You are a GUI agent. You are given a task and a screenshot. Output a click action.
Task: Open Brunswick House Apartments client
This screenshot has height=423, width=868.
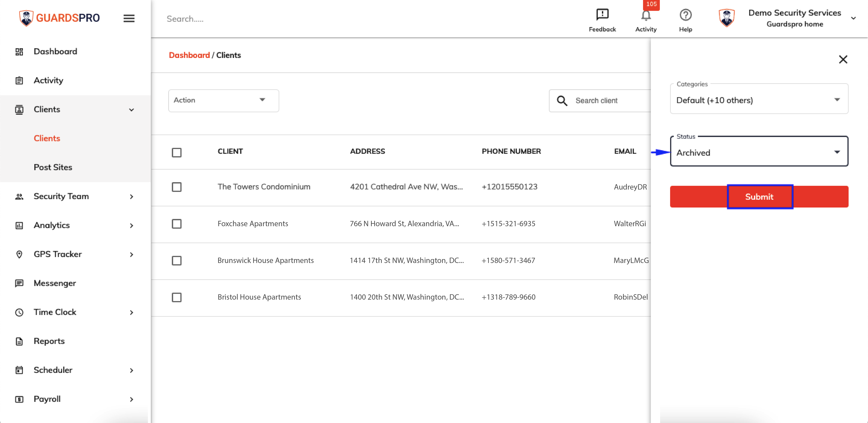tap(265, 260)
